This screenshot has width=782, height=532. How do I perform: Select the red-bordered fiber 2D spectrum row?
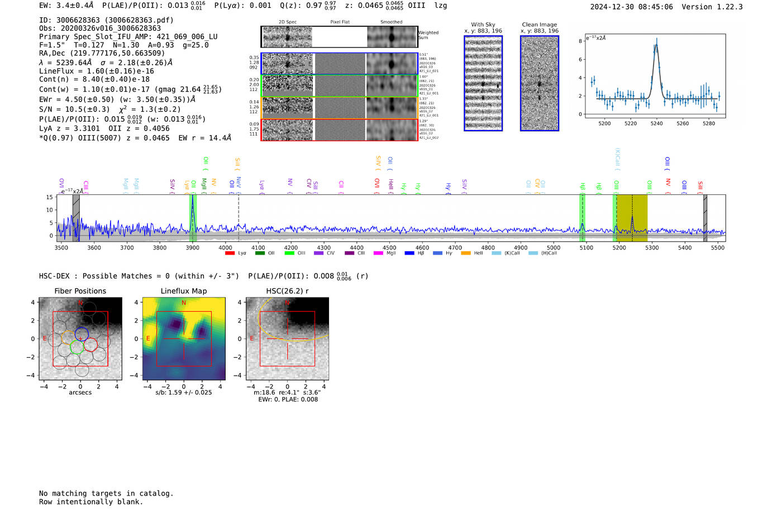(x=339, y=130)
